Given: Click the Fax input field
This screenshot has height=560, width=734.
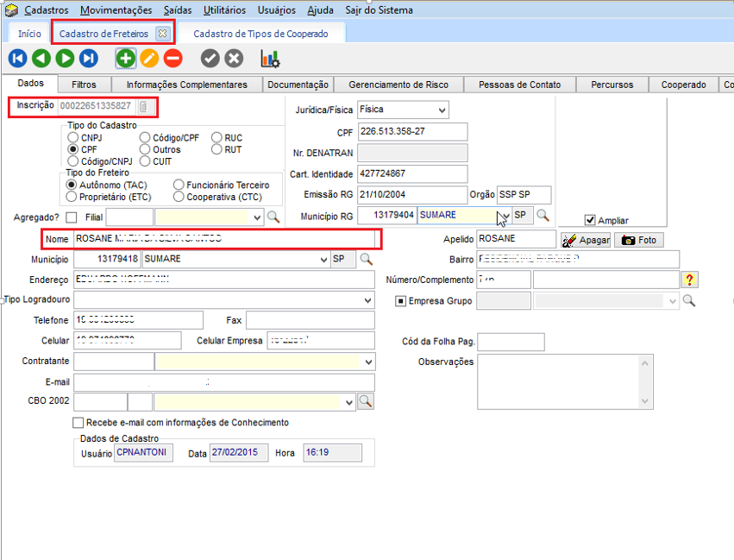Looking at the screenshot, I should [311, 321].
